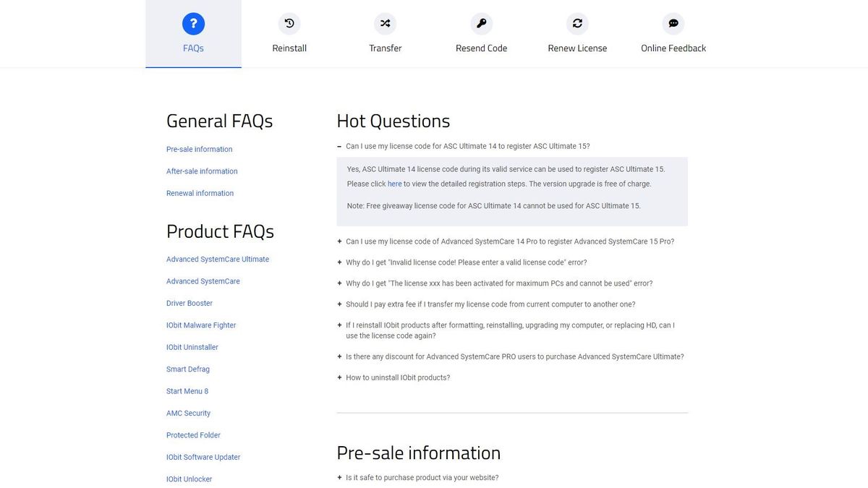Image resolution: width=868 pixels, height=488 pixels.
Task: Select the Reinstall history icon
Action: point(289,23)
